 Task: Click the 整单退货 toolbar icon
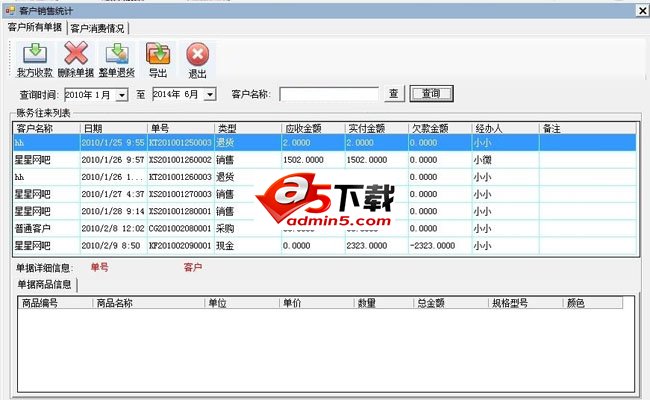(x=117, y=53)
